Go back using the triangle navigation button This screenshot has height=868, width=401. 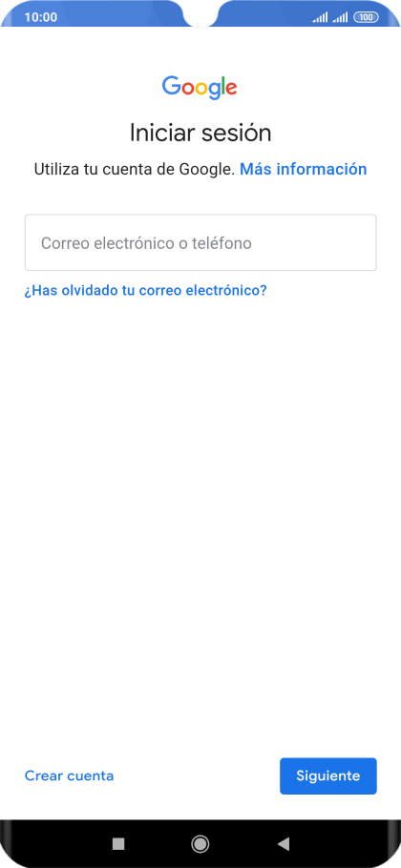coord(283,843)
